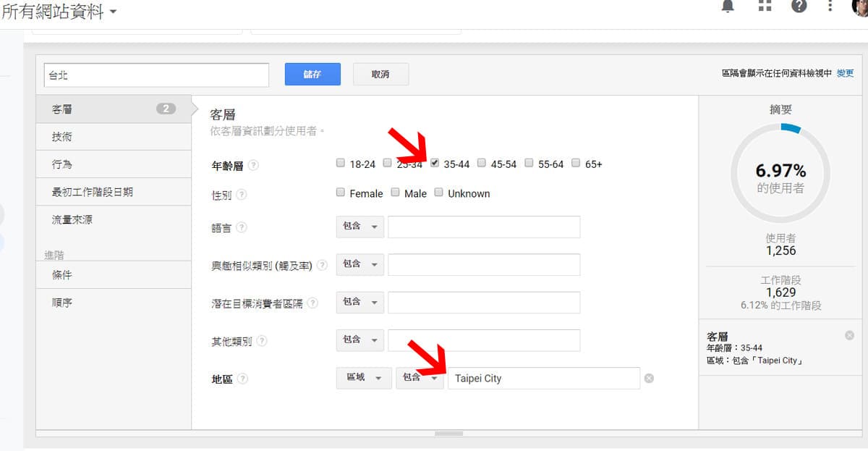The width and height of the screenshot is (868, 451).
Task: Click the help icon next to 性別
Action: (x=242, y=194)
